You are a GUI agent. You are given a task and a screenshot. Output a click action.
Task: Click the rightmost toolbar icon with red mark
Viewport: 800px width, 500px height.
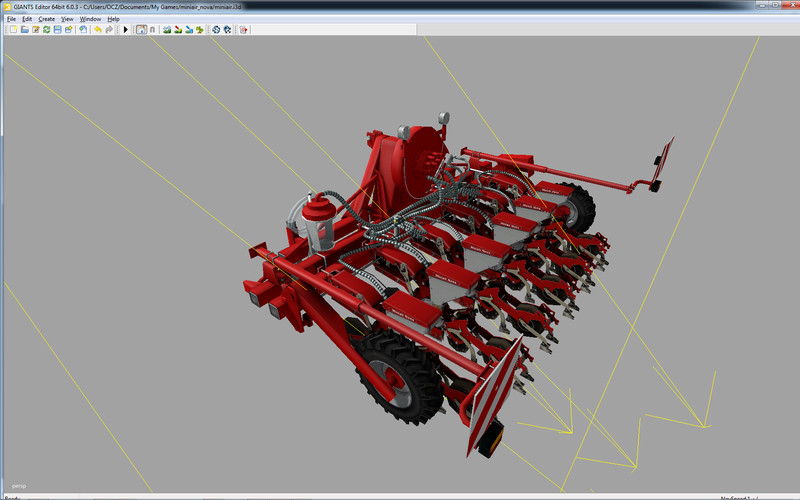[x=244, y=30]
